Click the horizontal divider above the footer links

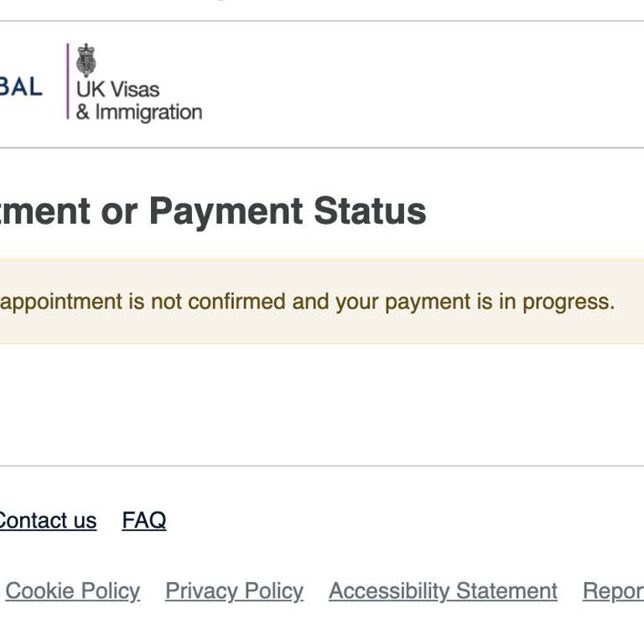(322, 466)
